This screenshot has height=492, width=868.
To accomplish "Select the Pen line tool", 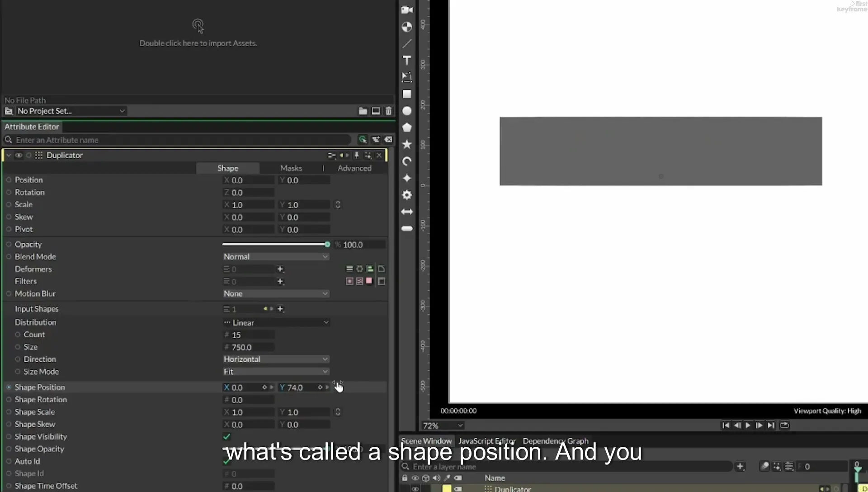I will click(407, 44).
